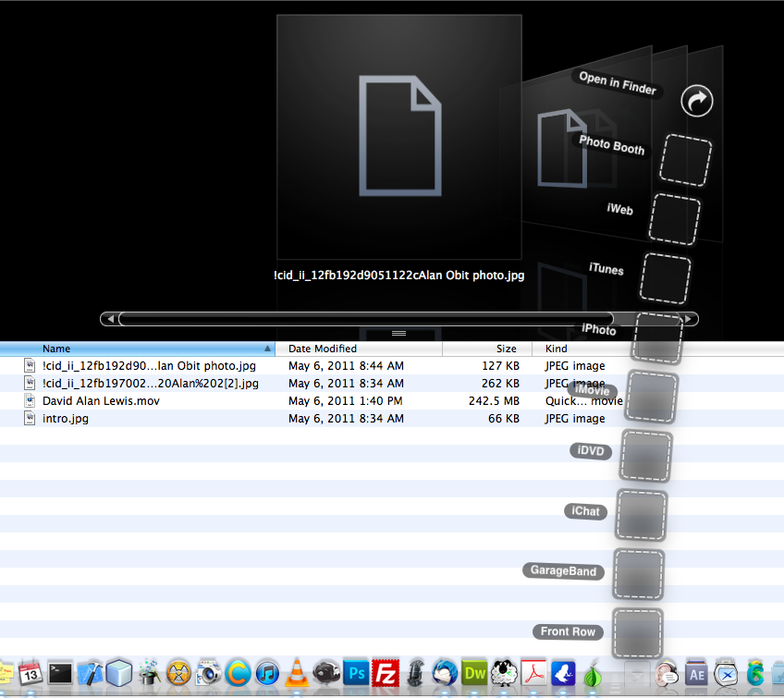Viewport: 784px width, 698px height.
Task: Launch Dreamweaver from the Dock
Action: [x=474, y=673]
